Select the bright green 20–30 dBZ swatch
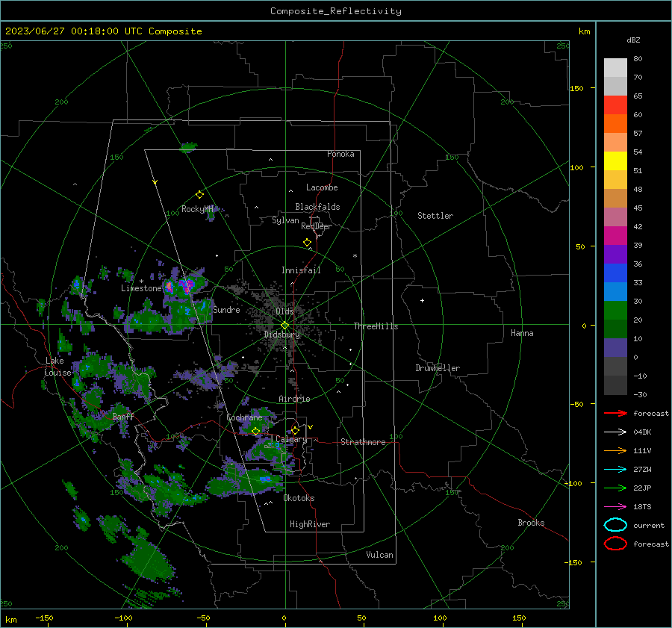Screen dimensions: 672x628 (x=615, y=311)
